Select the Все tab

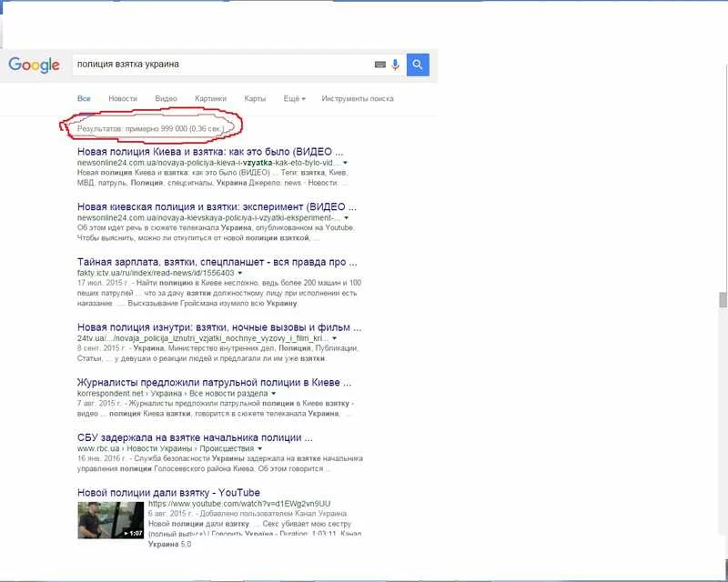click(x=84, y=98)
